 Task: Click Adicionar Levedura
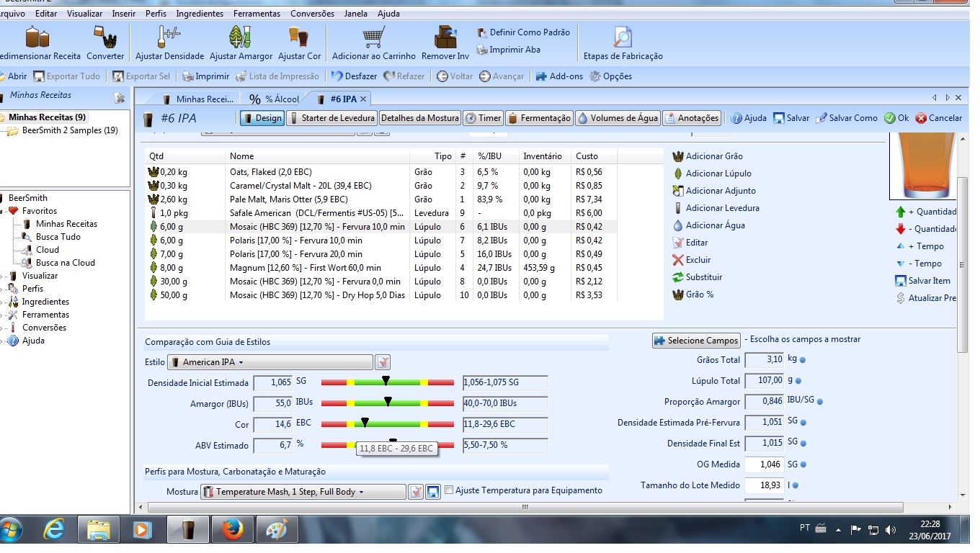click(x=715, y=208)
